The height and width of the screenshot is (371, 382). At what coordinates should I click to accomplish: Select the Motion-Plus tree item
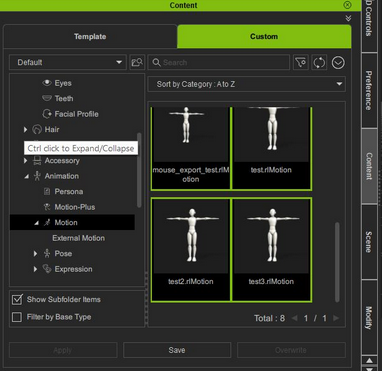[75, 207]
